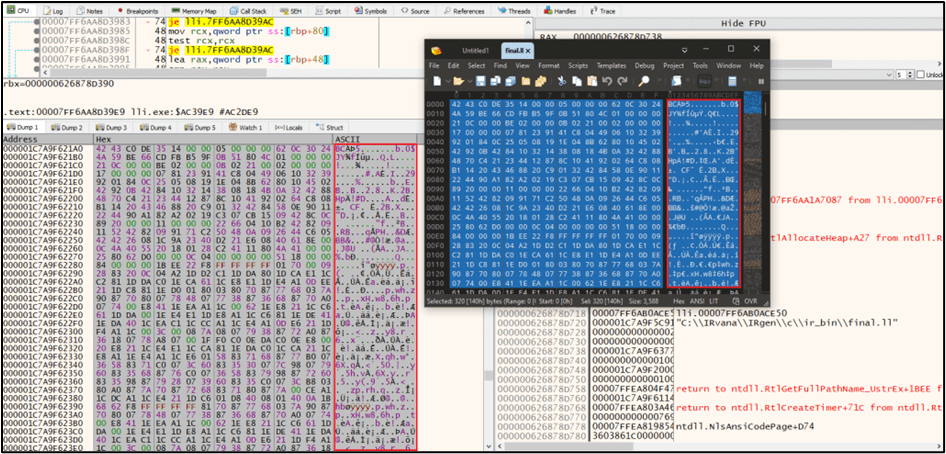Screen dimensions: 946x454
Task: Open the Scripts menu
Action: (577, 65)
